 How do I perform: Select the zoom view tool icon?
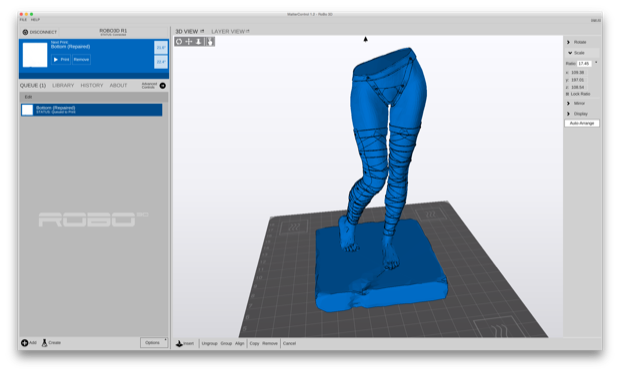199,42
